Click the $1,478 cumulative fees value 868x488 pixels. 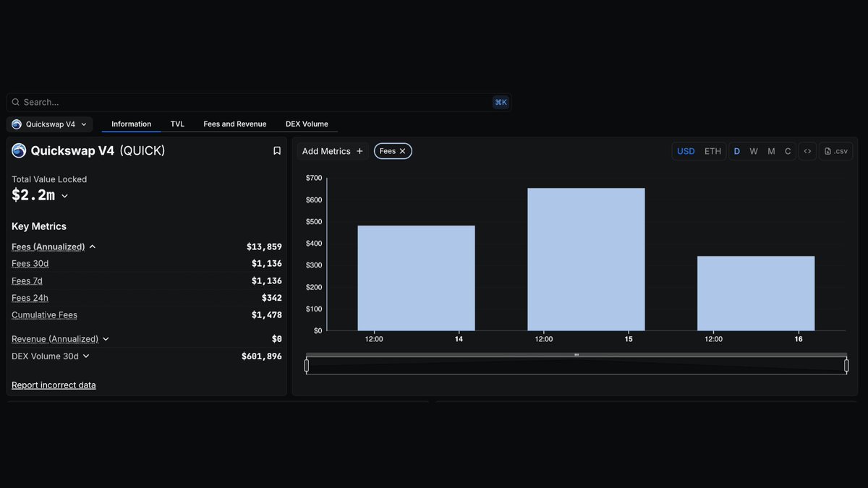267,315
